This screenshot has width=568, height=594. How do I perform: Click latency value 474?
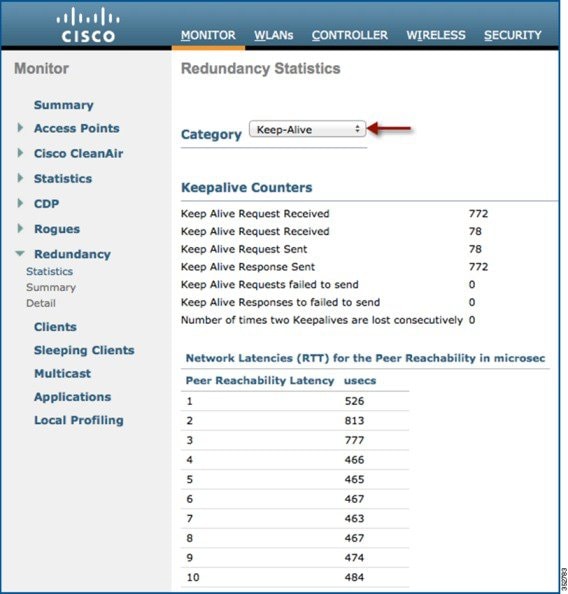354,558
